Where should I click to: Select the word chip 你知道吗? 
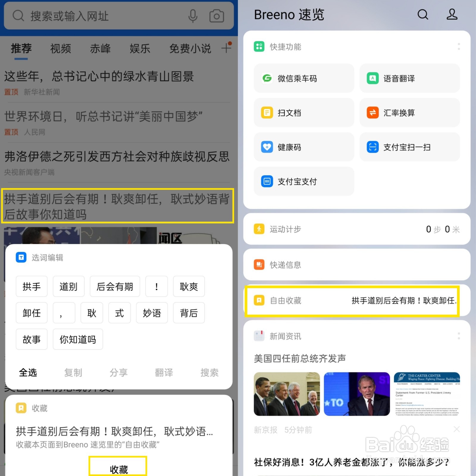click(x=78, y=339)
